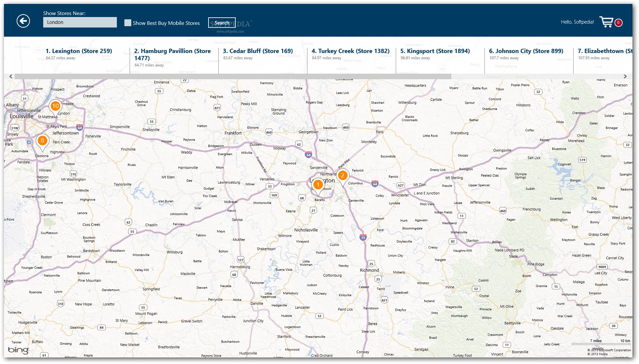Click the Harrodsburg label on the map

pyautogui.click(x=240, y=267)
